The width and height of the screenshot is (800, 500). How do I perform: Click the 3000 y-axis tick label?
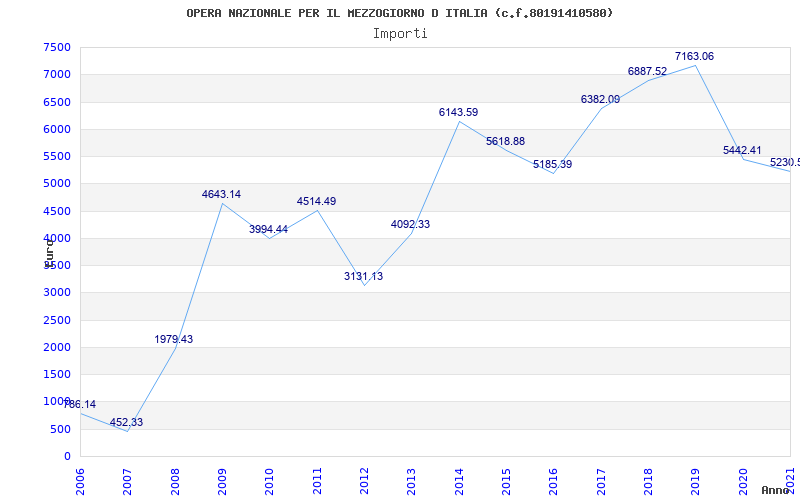(57, 293)
